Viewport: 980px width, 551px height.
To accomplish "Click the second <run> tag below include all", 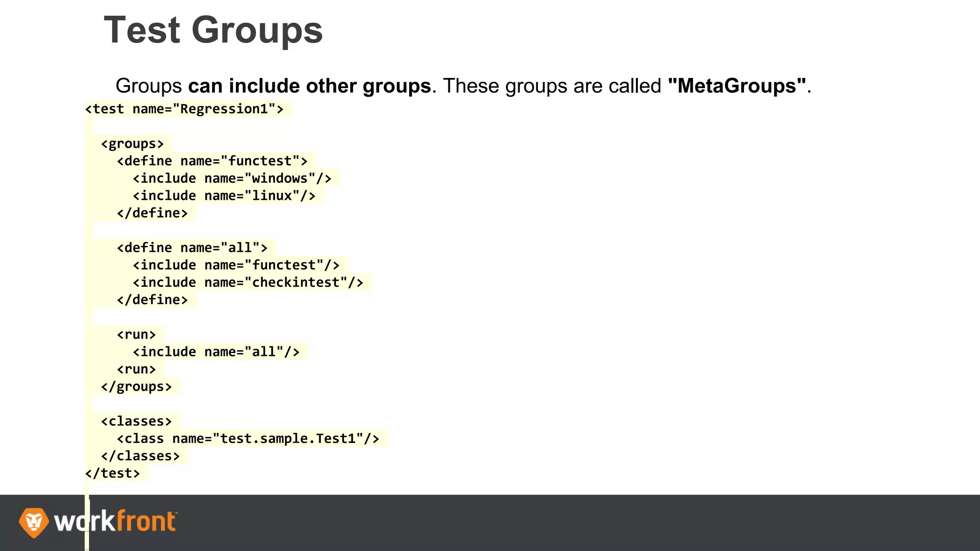I will coord(136,369).
